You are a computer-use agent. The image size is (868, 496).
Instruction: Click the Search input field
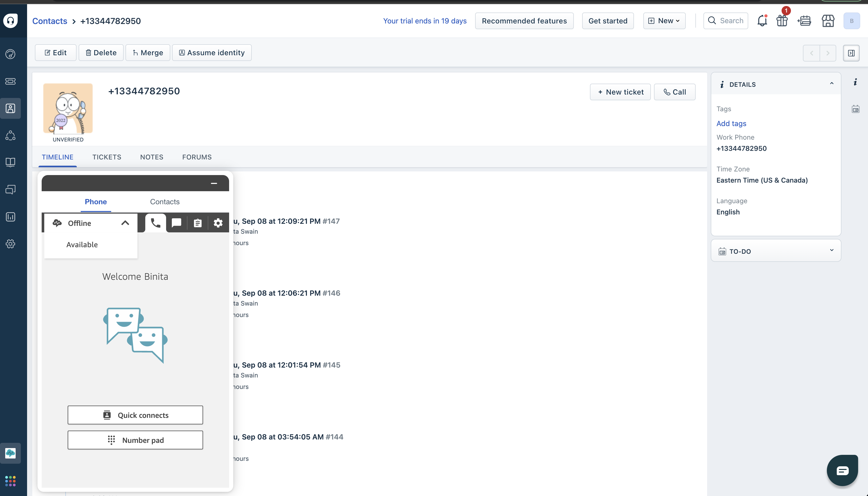point(726,21)
